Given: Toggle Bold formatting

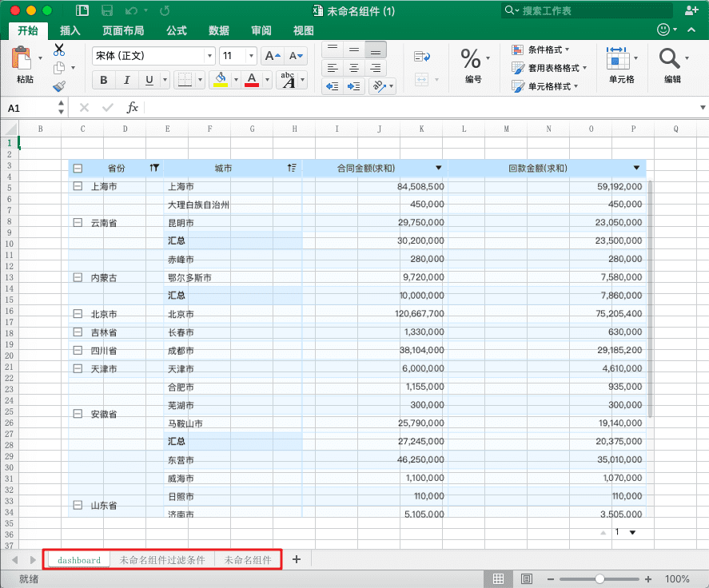Looking at the screenshot, I should (103, 80).
